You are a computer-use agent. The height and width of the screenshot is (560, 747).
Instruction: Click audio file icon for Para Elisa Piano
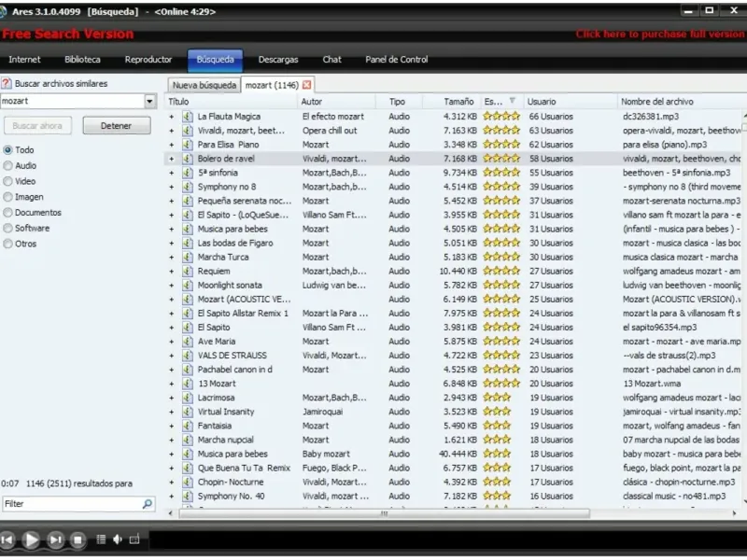pos(188,145)
